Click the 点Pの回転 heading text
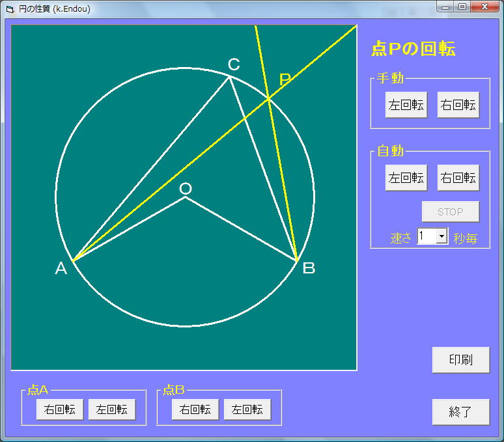 [x=413, y=49]
